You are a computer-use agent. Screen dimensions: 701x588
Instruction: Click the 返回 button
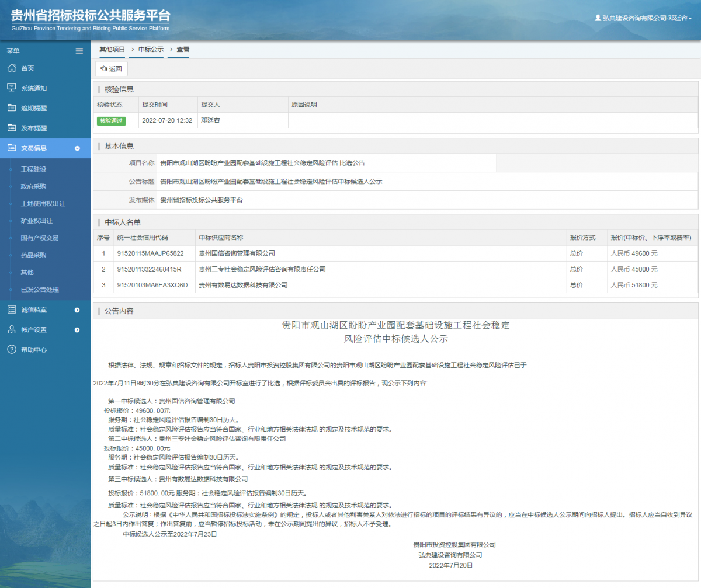click(112, 69)
